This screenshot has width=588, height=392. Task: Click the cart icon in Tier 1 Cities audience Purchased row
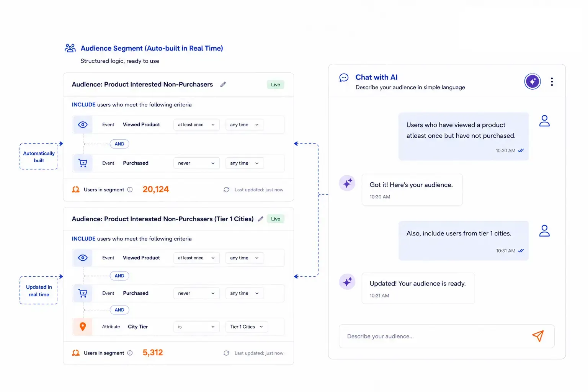tap(83, 293)
